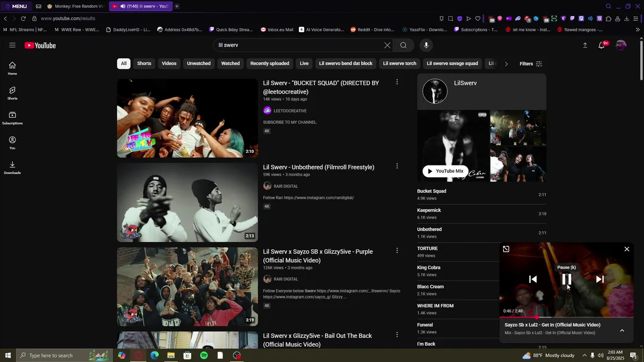The image size is (644, 362).
Task: Click the BUCKET SQUAD video thumbnail
Action: [188, 118]
